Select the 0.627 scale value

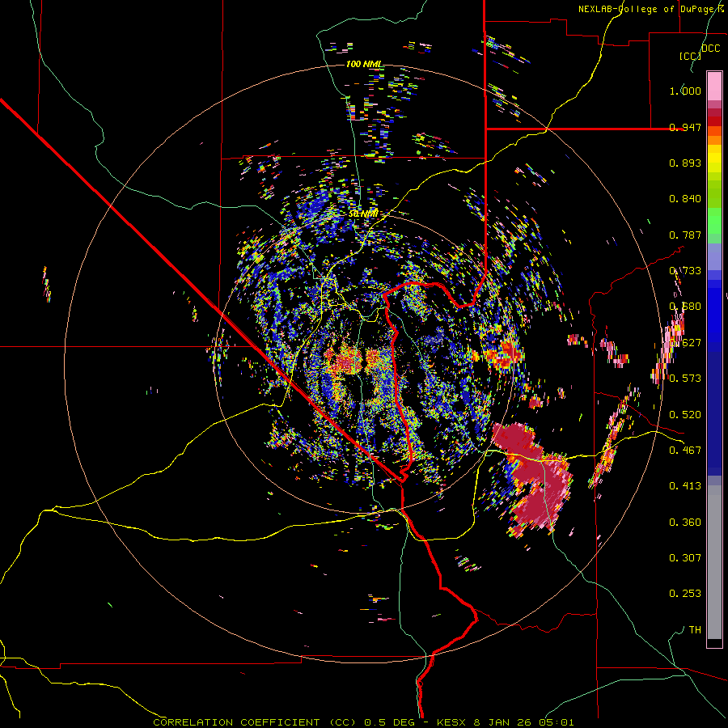(685, 343)
